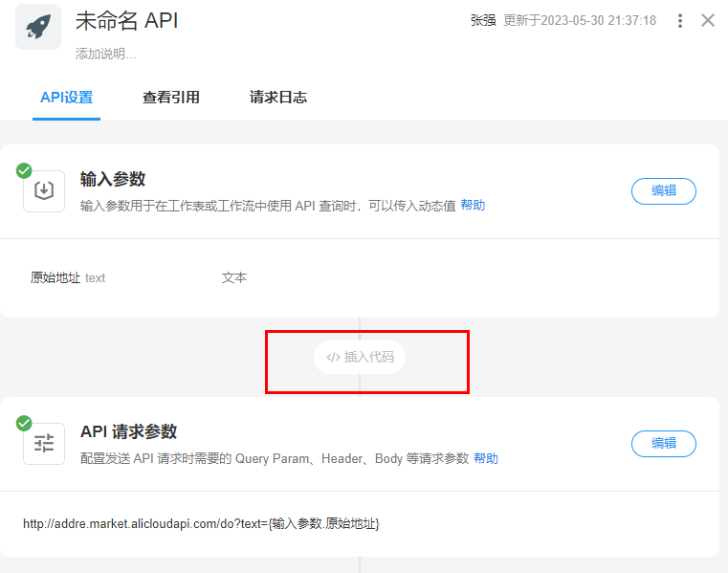728x573 pixels.
Task: Click the input parameters download icon
Action: pos(44,191)
